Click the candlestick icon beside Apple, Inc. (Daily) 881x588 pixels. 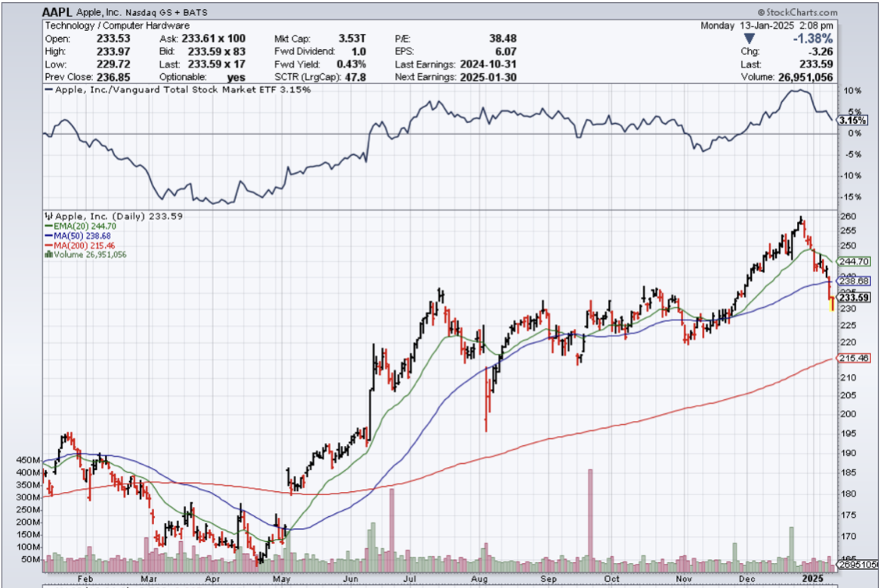click(x=48, y=215)
